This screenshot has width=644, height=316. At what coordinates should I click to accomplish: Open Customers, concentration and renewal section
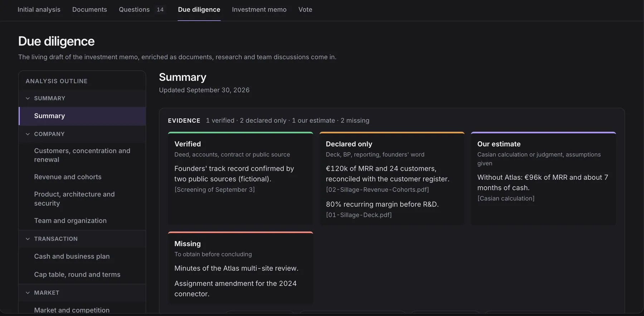tap(82, 155)
